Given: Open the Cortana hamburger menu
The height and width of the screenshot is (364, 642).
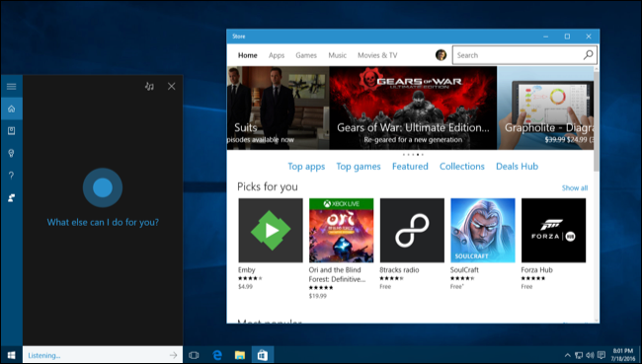Looking at the screenshot, I should [x=12, y=86].
